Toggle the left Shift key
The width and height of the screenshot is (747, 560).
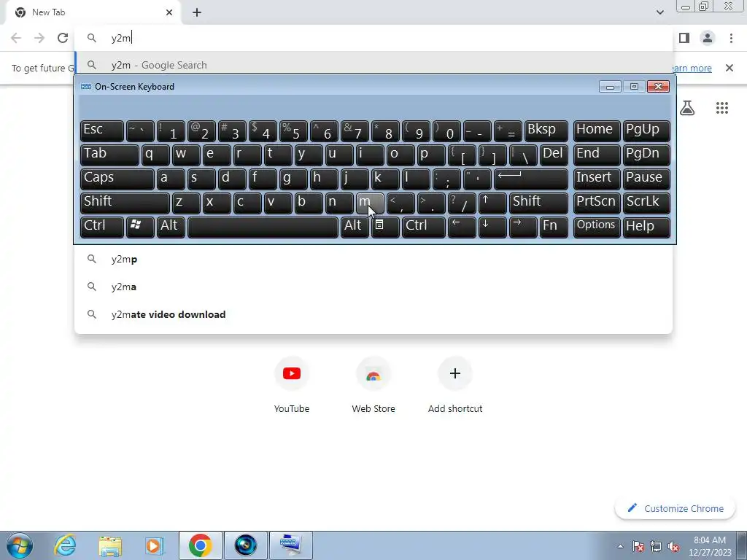(x=125, y=203)
